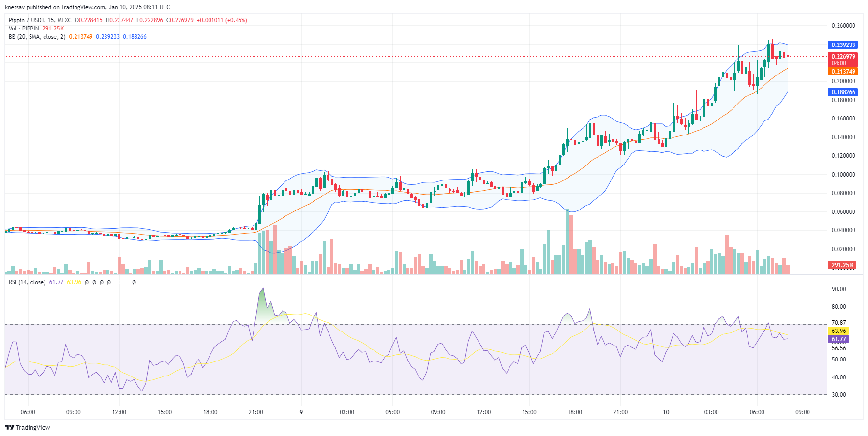Open the 'BB (20, SMA, close, 2)' indicator label

pyautogui.click(x=37, y=37)
